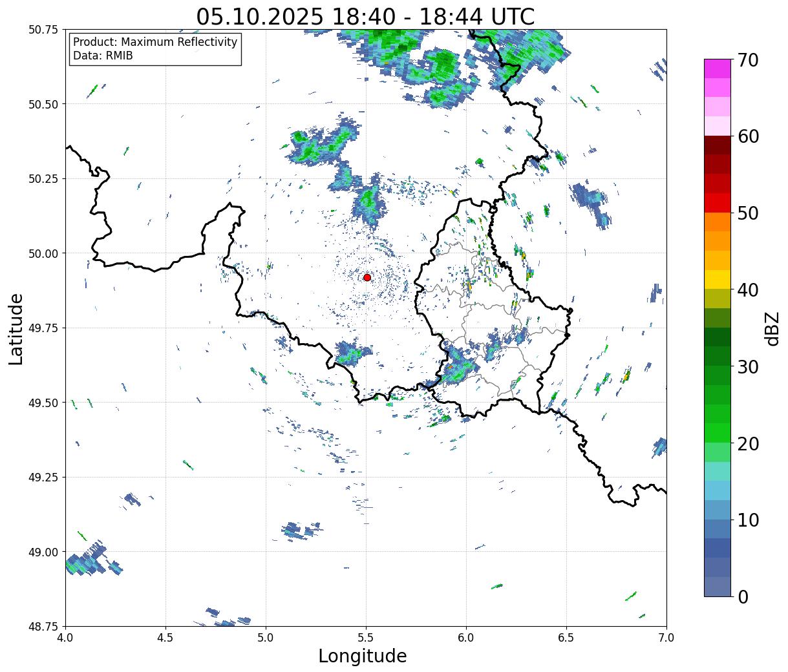Click the longitude tick label 6.5
Image resolution: width=788 pixels, height=672 pixels.
point(566,637)
